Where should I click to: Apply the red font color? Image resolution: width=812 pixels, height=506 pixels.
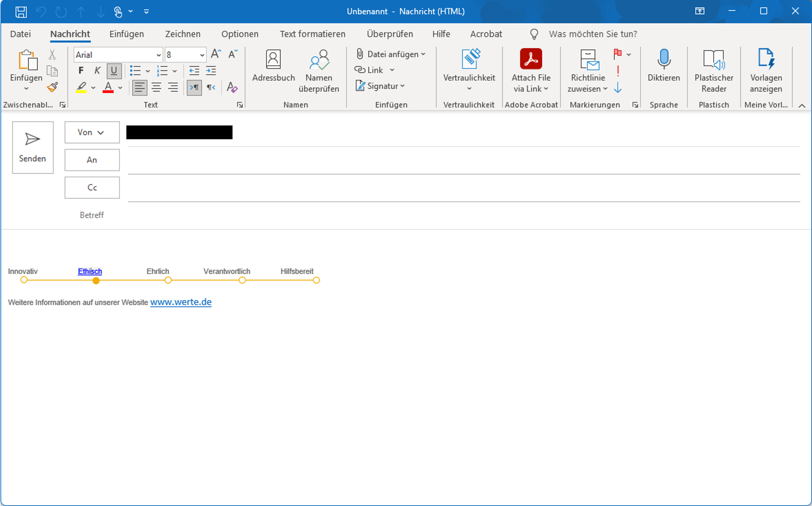point(108,87)
